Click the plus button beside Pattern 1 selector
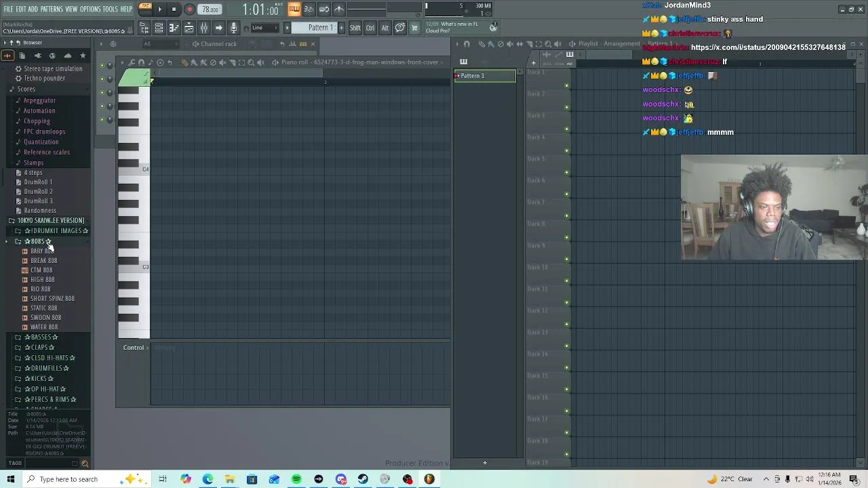868x488 pixels. click(341, 28)
